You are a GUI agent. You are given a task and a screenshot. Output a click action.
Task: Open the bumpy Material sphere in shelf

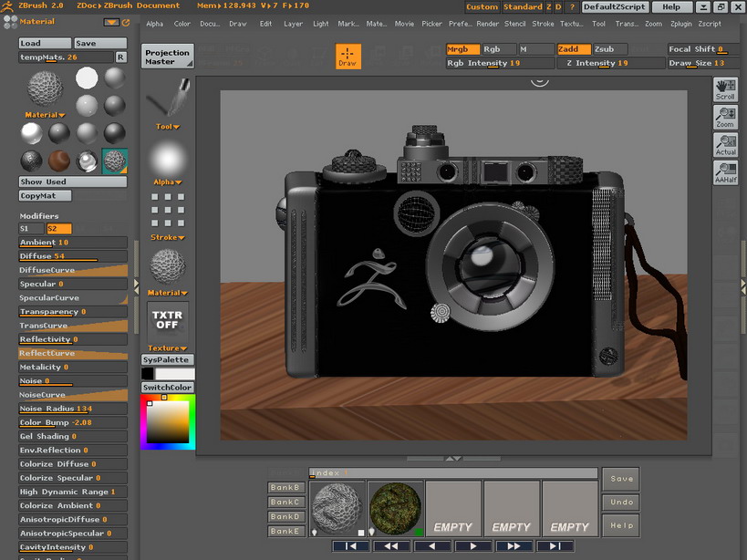pyautogui.click(x=168, y=265)
